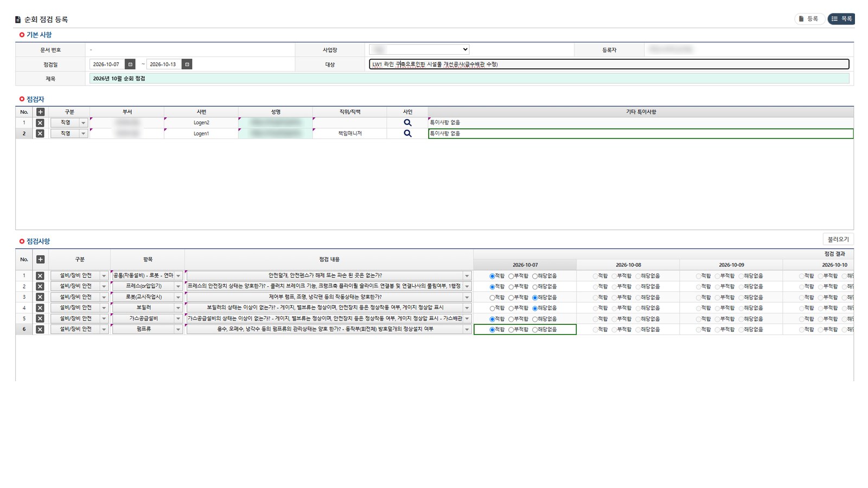Screen dimensions: 868x488
Task: Open 항목 dropdown showing 보일러
Action: pyautogui.click(x=178, y=307)
